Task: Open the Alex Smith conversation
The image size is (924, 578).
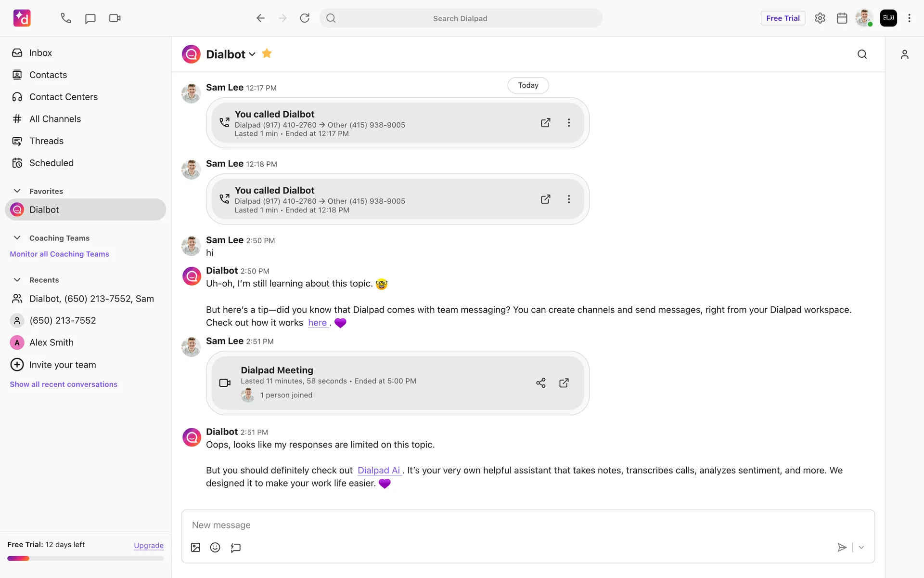Action: (x=51, y=342)
